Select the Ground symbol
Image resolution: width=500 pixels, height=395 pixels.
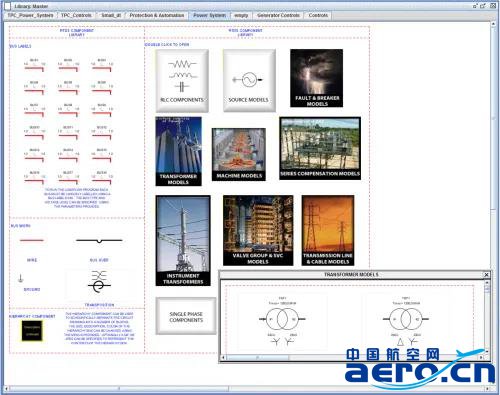tap(21, 278)
